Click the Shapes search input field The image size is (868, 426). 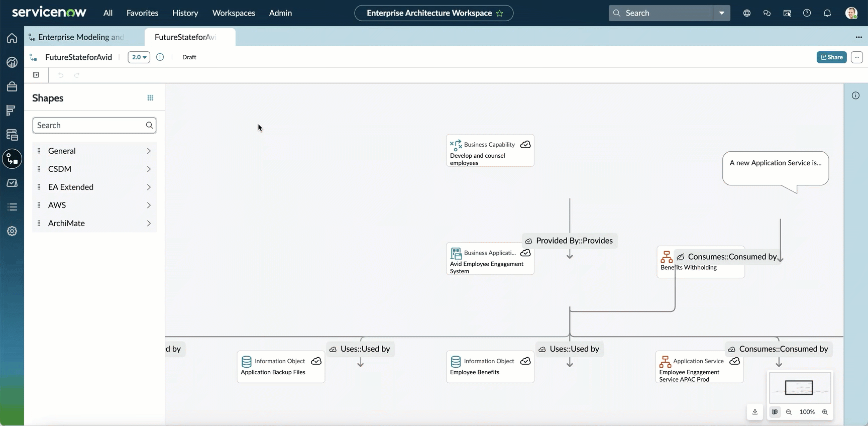tap(94, 126)
